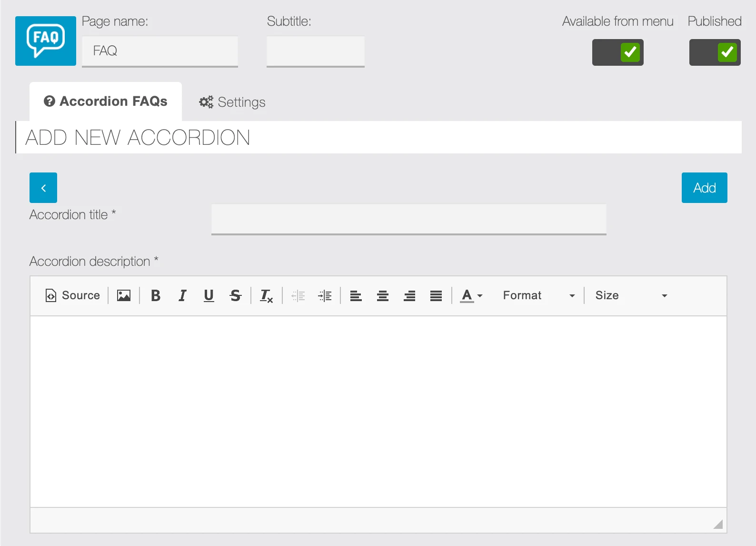Open the Format dropdown

[x=538, y=295]
